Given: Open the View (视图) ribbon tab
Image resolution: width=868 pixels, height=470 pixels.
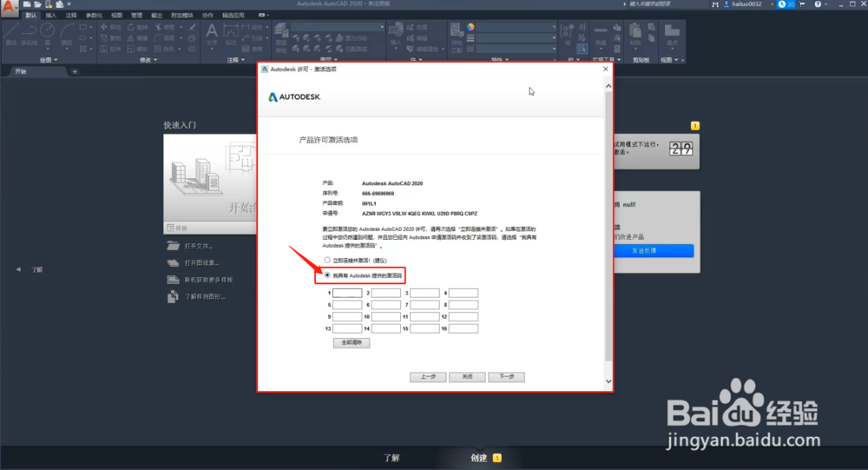Looking at the screenshot, I should tap(117, 16).
